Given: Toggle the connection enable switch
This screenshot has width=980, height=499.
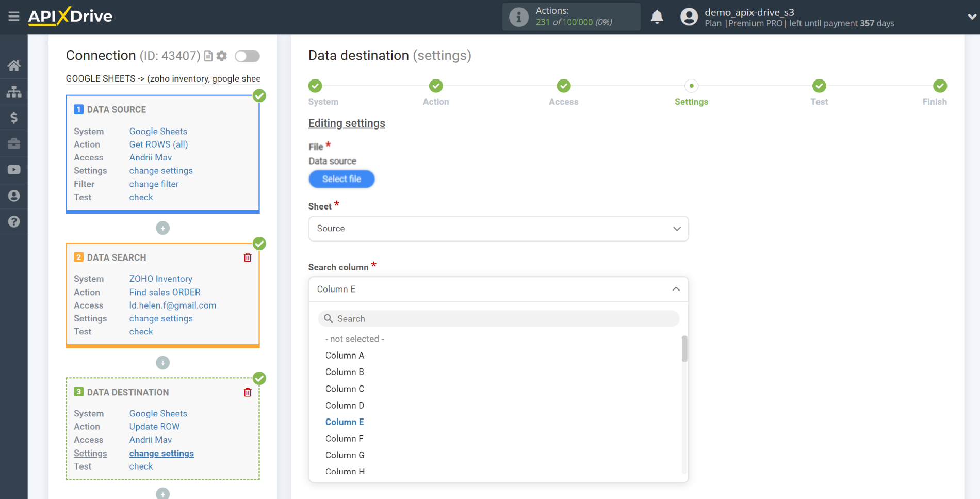Looking at the screenshot, I should coord(247,56).
